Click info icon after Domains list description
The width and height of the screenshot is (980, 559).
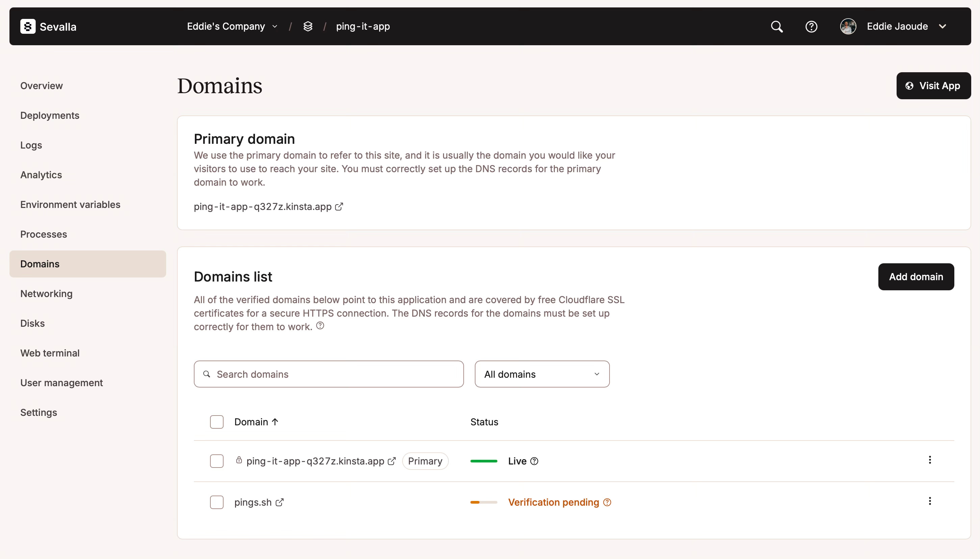click(320, 326)
